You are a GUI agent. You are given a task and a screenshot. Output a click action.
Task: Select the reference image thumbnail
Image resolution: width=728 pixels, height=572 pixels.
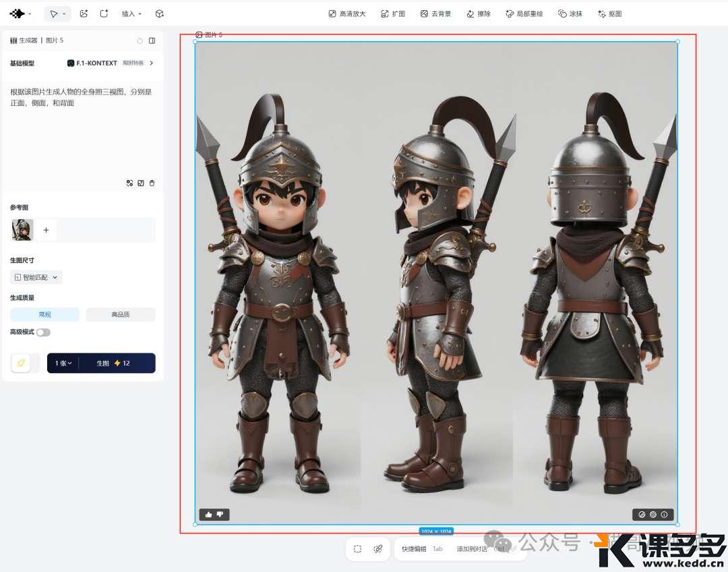pos(22,230)
